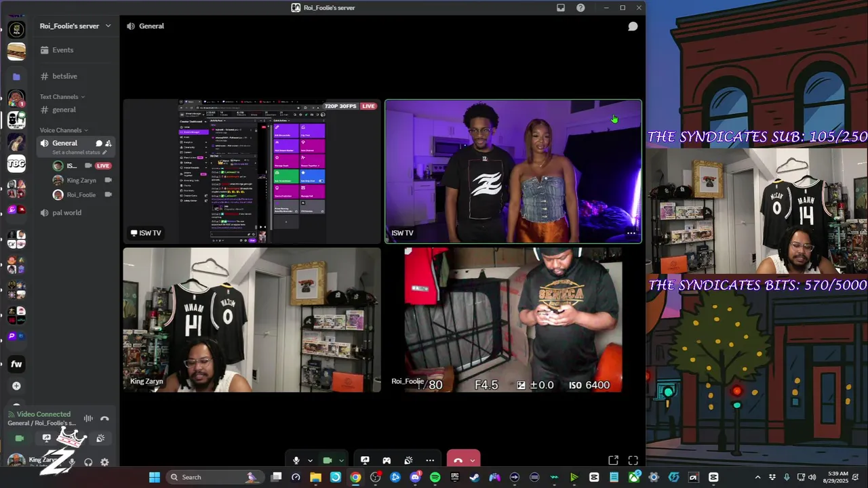Open Steam from the taskbar

475,477
